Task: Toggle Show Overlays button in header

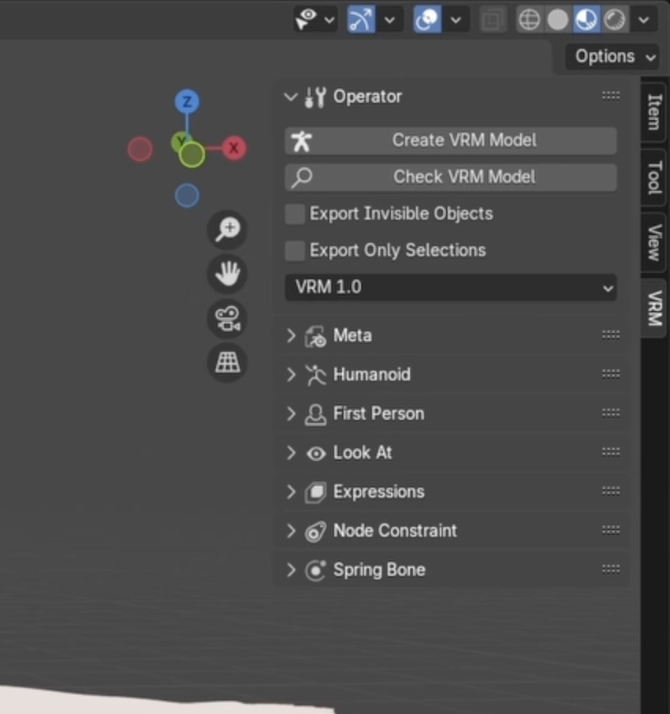Action: coord(427,19)
